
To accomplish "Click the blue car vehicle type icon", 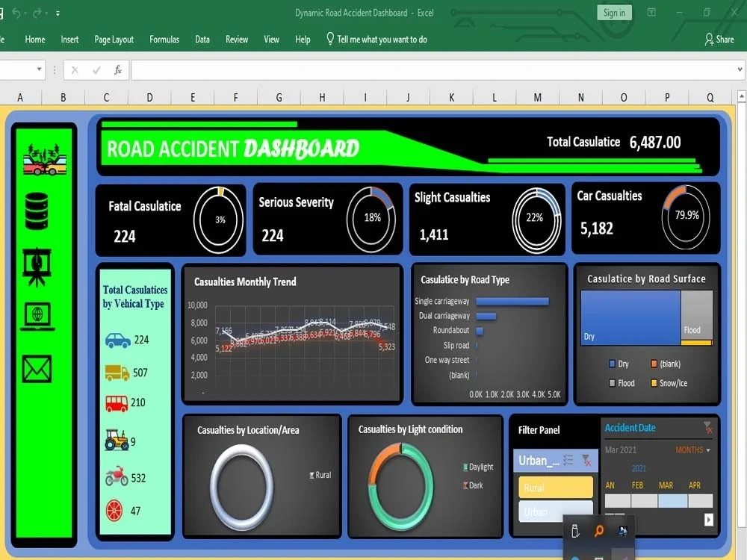I will click(120, 340).
